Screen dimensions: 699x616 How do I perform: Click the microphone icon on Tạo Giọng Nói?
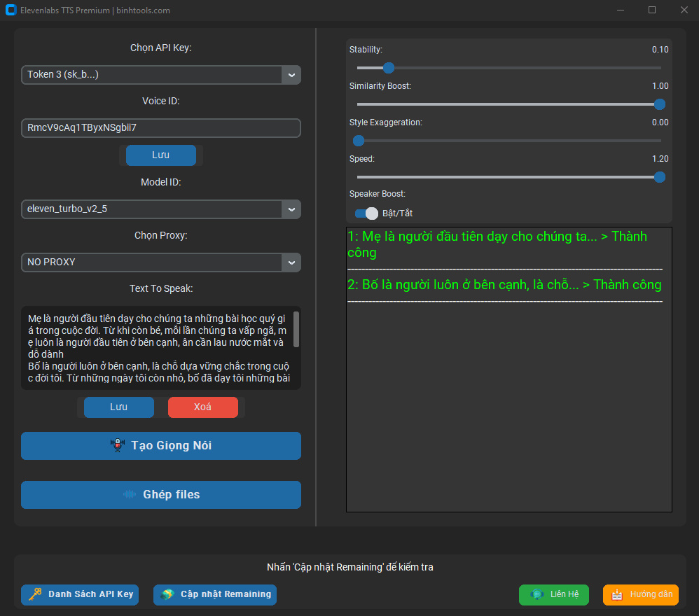pos(118,445)
